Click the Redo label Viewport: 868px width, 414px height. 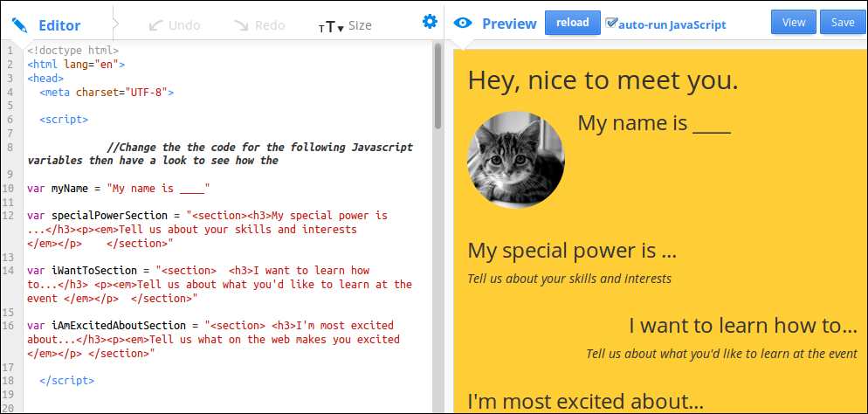click(270, 25)
